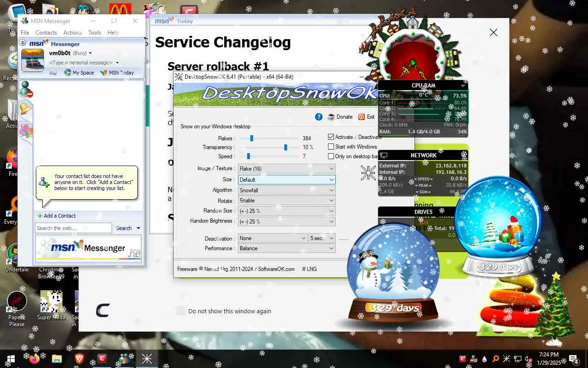
Task: Click vm0b0t display picture
Action: (33, 60)
